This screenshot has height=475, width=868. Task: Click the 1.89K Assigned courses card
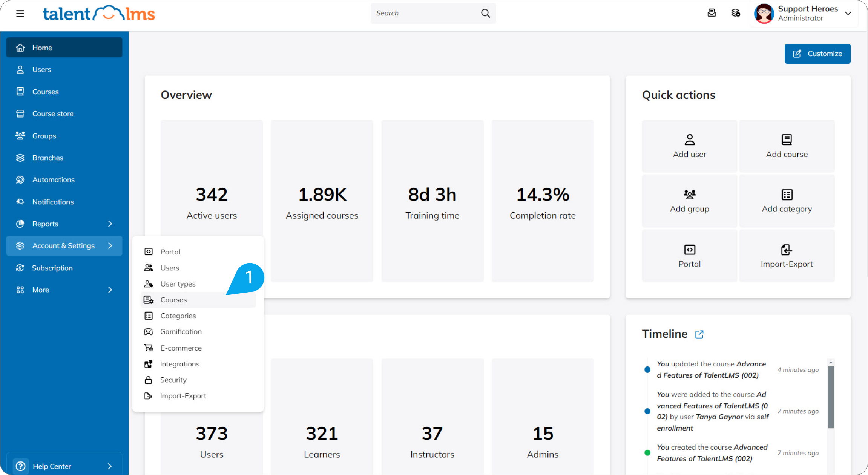pos(322,201)
